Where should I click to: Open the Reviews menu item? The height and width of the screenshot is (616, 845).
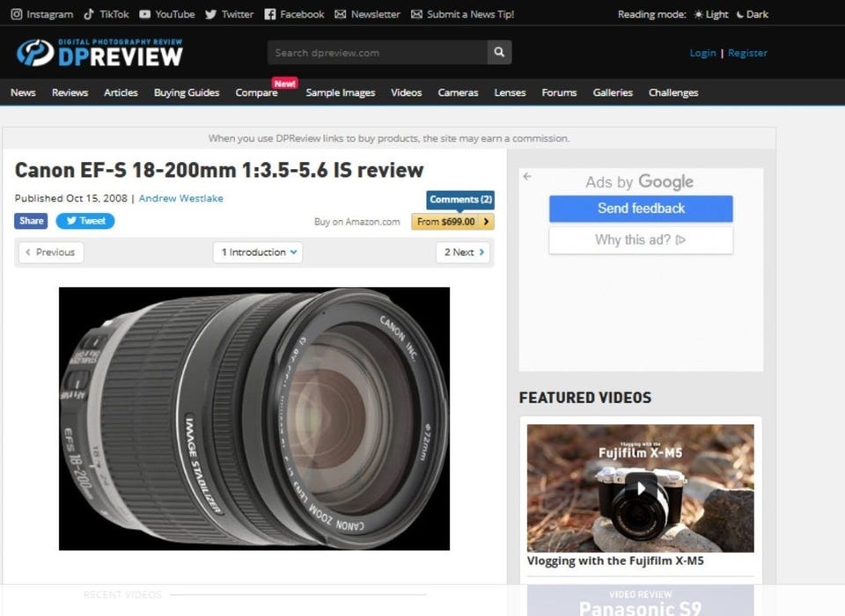pyautogui.click(x=70, y=92)
